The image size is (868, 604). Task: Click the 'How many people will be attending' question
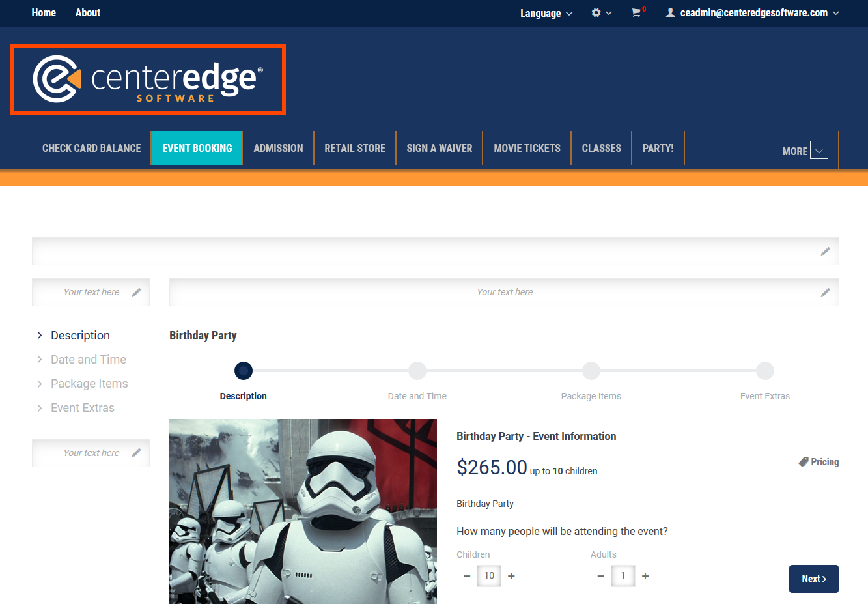[x=562, y=532]
